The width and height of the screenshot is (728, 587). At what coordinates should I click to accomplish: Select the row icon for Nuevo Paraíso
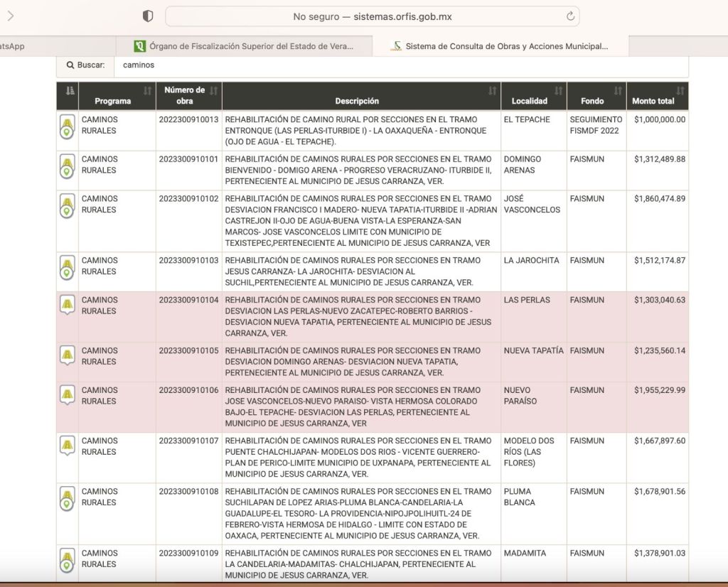click(x=67, y=395)
